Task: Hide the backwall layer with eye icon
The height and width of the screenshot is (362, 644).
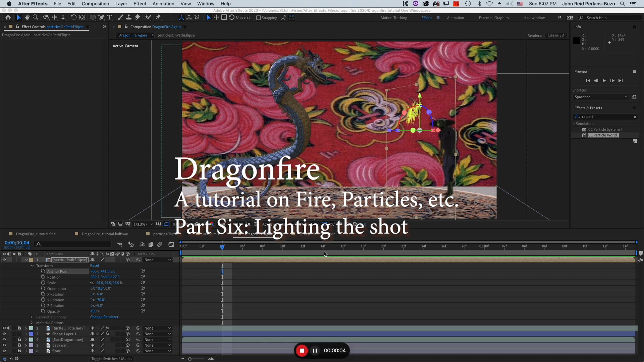Action: pos(4,345)
